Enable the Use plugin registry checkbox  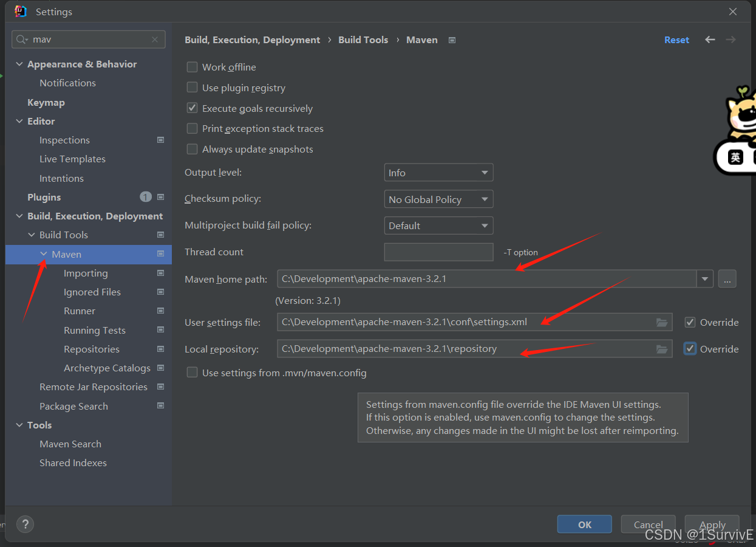(192, 88)
